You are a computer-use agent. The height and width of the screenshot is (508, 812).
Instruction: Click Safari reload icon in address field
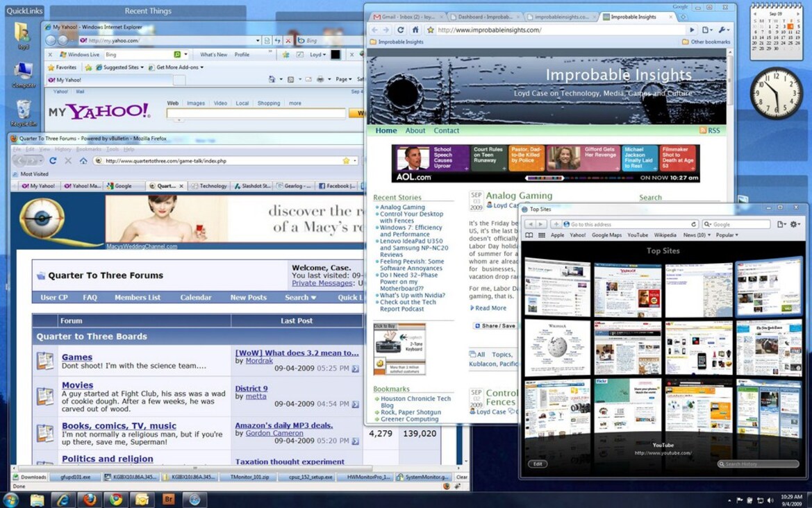(x=693, y=225)
